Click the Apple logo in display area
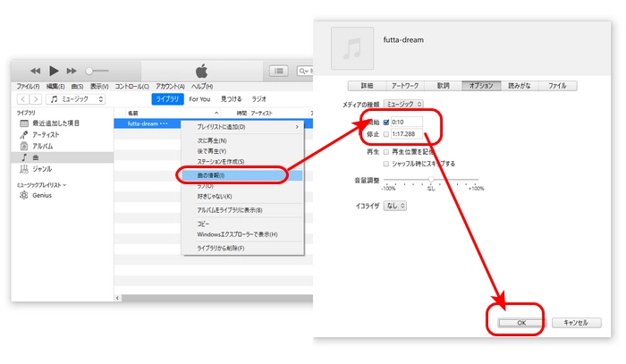Screen dimensions: 626x364 (201, 71)
